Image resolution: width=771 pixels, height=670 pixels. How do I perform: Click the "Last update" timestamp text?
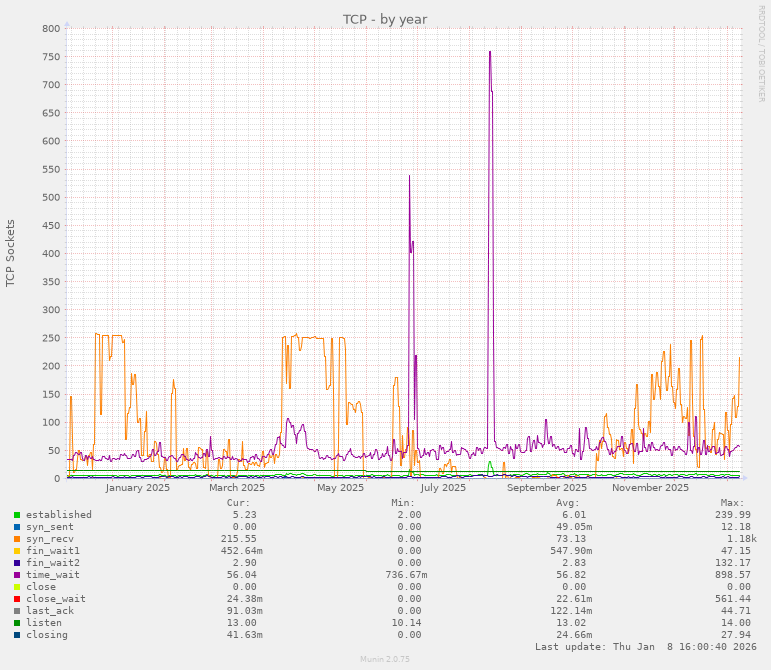tap(645, 647)
